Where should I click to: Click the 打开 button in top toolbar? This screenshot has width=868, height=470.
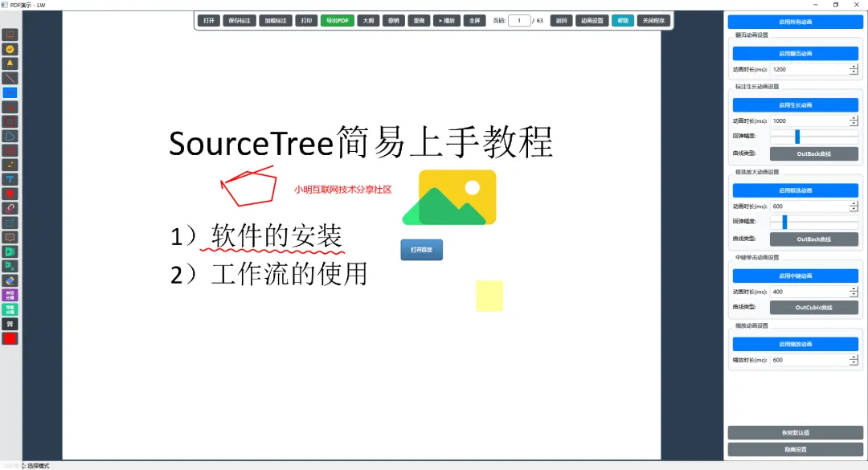pyautogui.click(x=209, y=20)
